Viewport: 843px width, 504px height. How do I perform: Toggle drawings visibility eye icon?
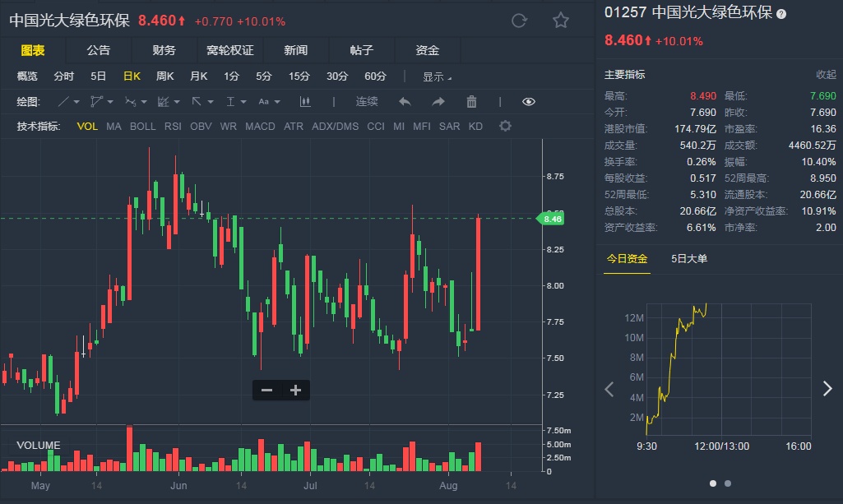pos(529,102)
